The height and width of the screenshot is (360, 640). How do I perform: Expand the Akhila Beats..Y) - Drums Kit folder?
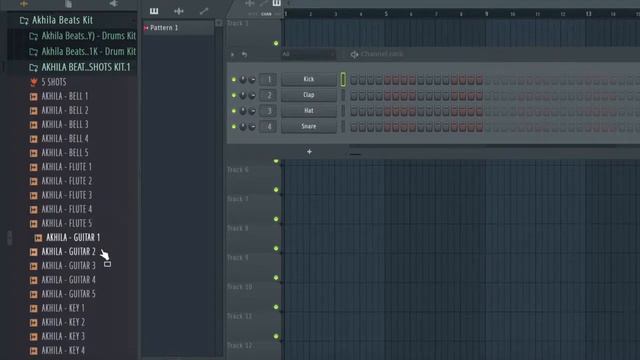point(33,36)
